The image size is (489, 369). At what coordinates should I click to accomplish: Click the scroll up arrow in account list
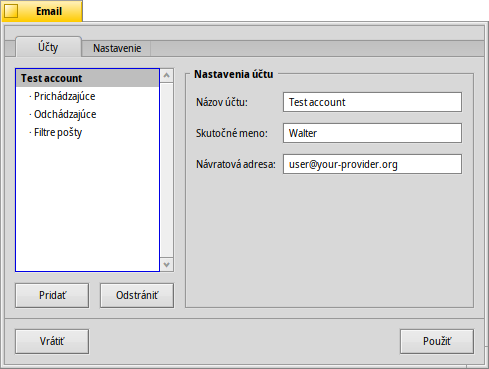pos(167,75)
